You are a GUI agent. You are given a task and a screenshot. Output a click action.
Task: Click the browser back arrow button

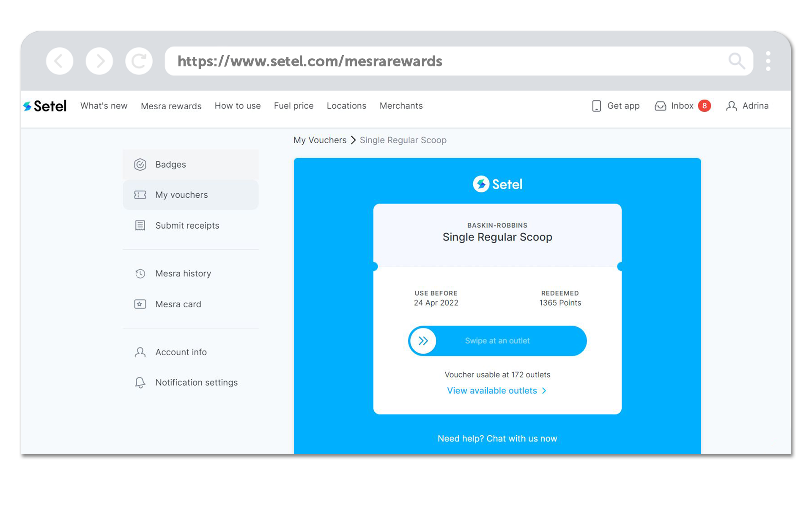click(60, 61)
